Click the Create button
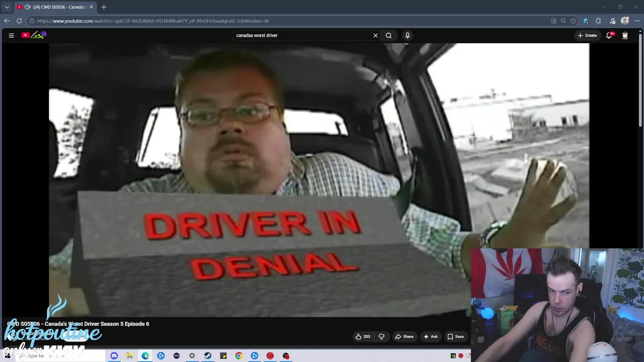 tap(587, 35)
